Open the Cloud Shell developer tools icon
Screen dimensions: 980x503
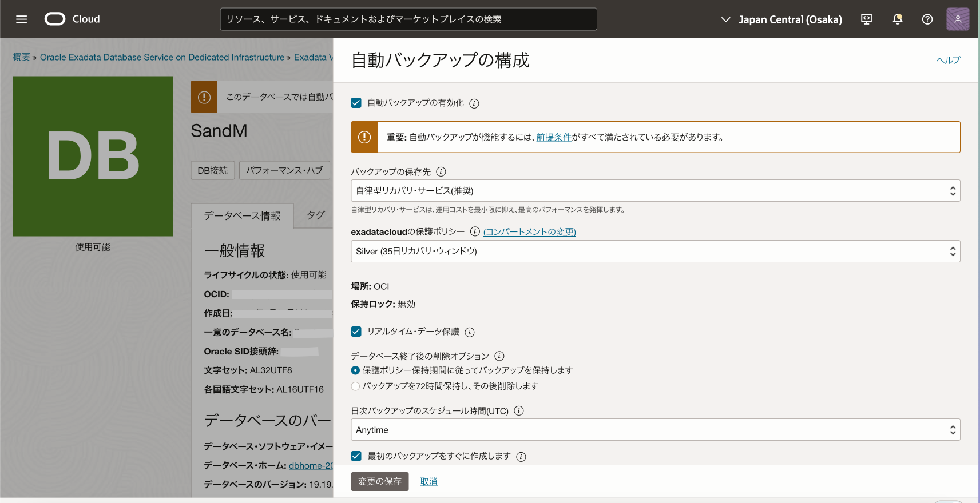click(x=866, y=19)
